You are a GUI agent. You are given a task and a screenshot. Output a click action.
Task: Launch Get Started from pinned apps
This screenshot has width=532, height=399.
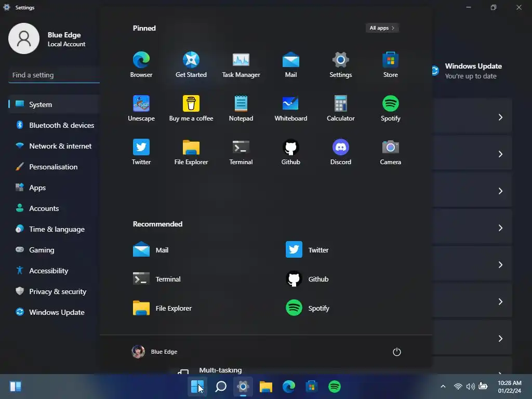(191, 64)
